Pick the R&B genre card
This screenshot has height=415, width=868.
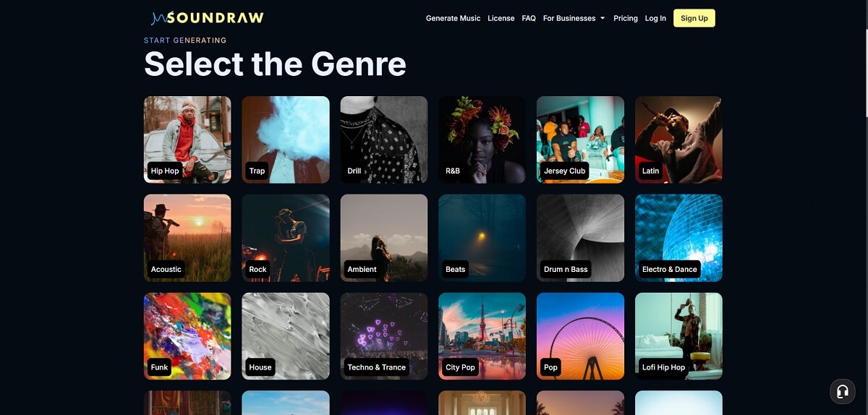point(482,140)
